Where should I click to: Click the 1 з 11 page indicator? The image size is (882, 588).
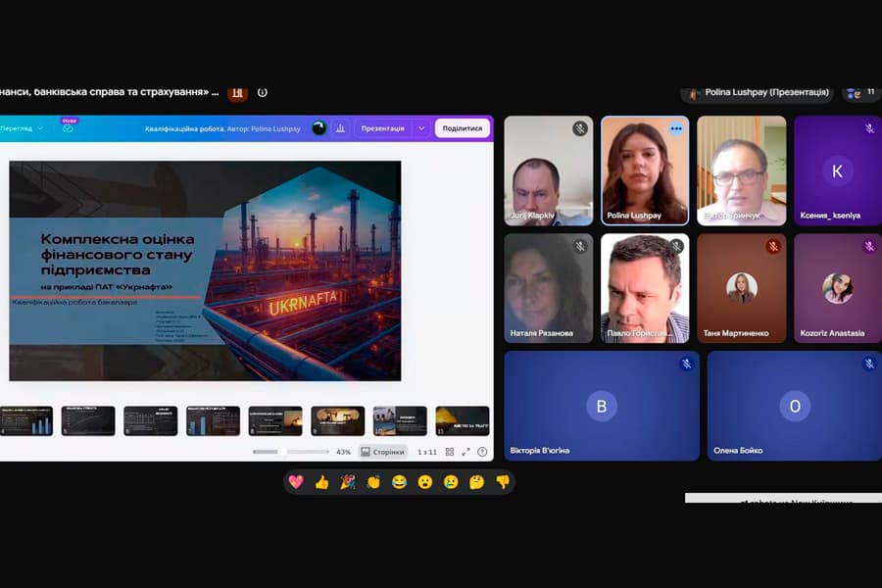(427, 452)
